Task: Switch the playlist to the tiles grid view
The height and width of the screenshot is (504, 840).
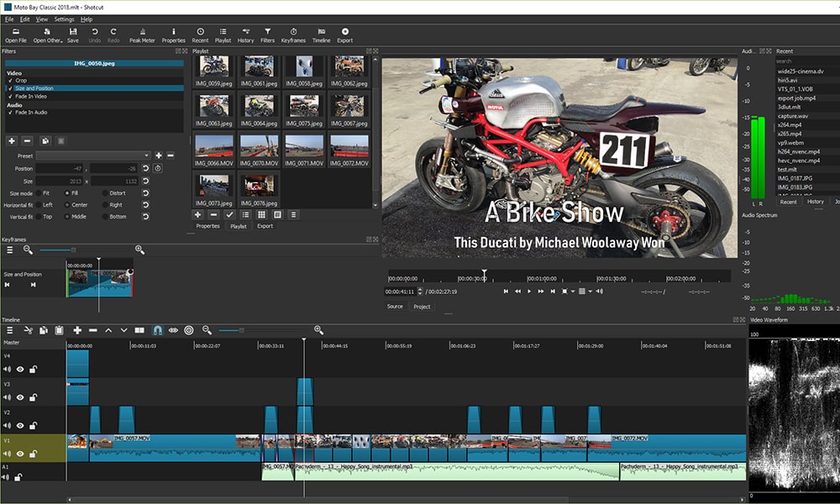Action: coord(261,214)
